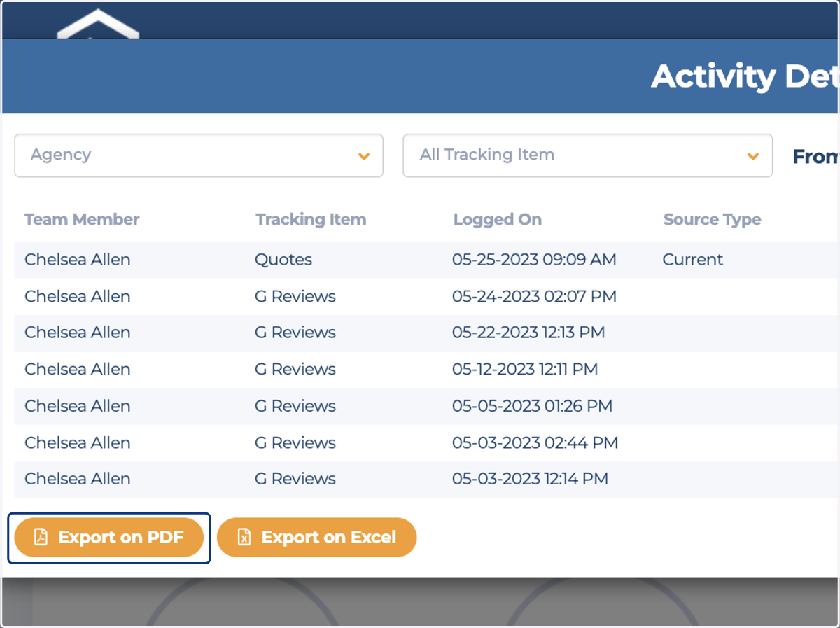Click Chelsea Allen in the 05-24-2023 row
840x628 pixels.
pyautogui.click(x=78, y=297)
